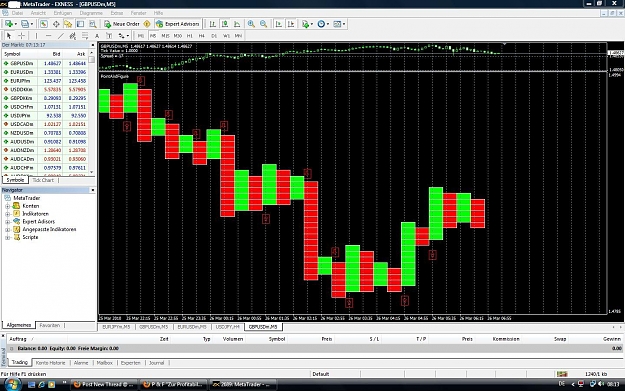
Task: Switch chart to D1 timeframe
Action: [x=214, y=36]
